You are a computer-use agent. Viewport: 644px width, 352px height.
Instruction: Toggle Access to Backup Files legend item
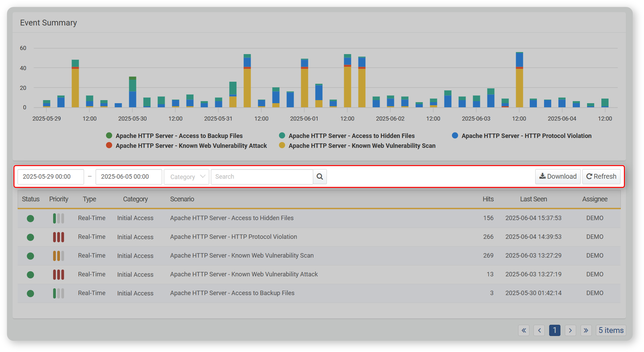click(x=174, y=136)
